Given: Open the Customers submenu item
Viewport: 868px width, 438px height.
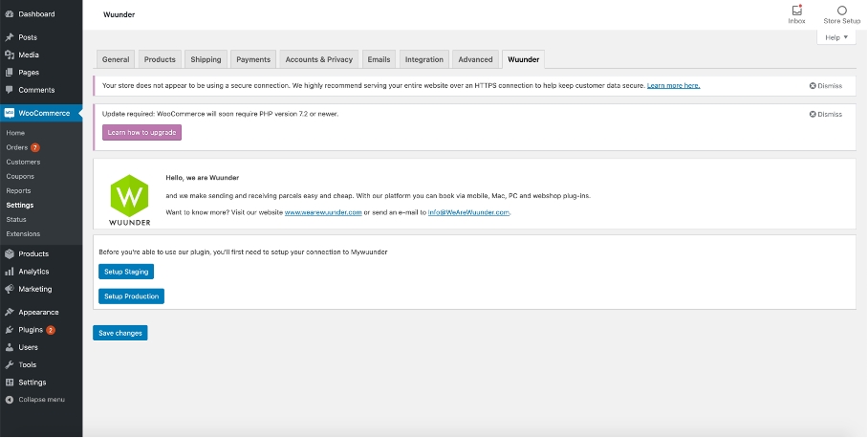Looking at the screenshot, I should coord(23,162).
